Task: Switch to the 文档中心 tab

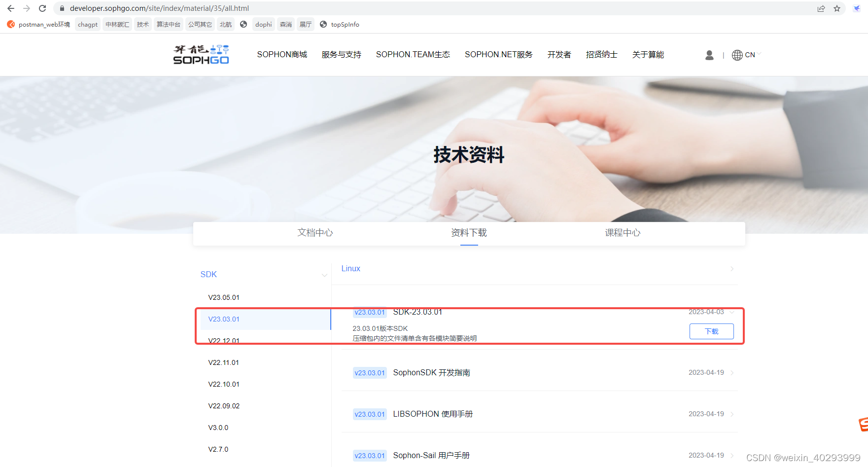Action: (x=315, y=232)
